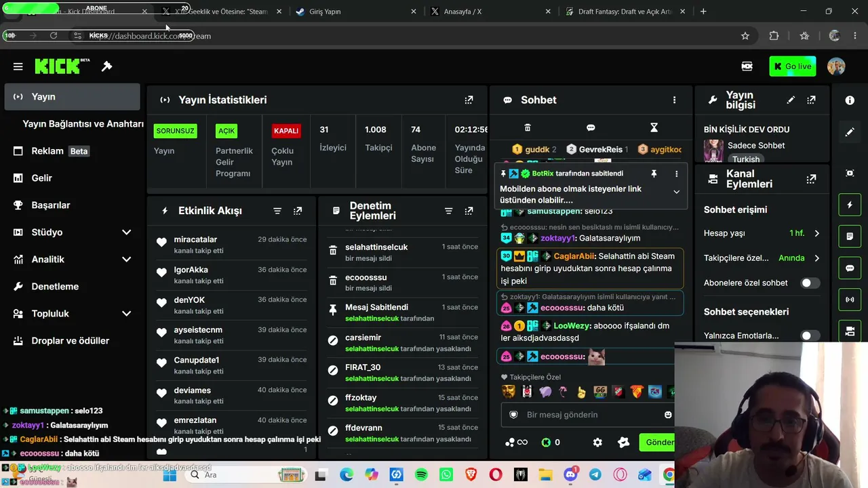
Task: Toggle Yalnızca Emotlarla switch
Action: coord(810,335)
